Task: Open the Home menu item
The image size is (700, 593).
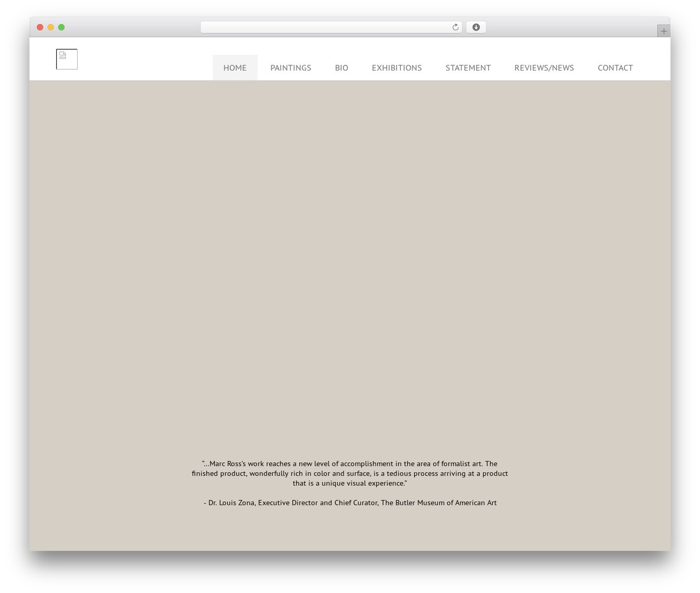Action: pyautogui.click(x=235, y=68)
